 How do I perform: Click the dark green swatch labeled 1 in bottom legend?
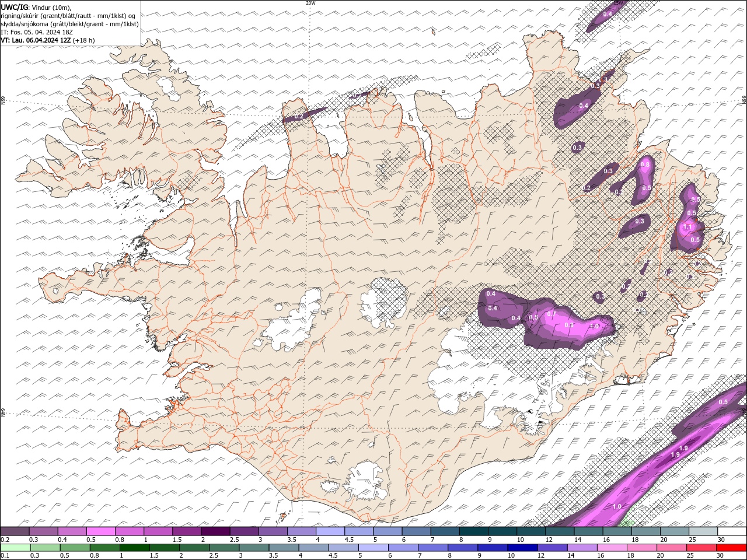point(134,548)
